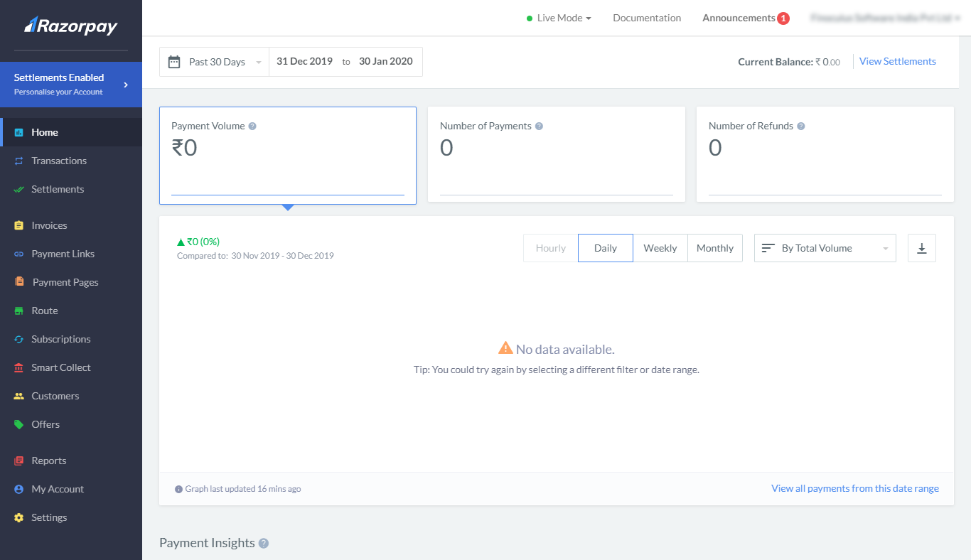This screenshot has width=971, height=560.
Task: Open the Live Mode dropdown
Action: [x=559, y=18]
